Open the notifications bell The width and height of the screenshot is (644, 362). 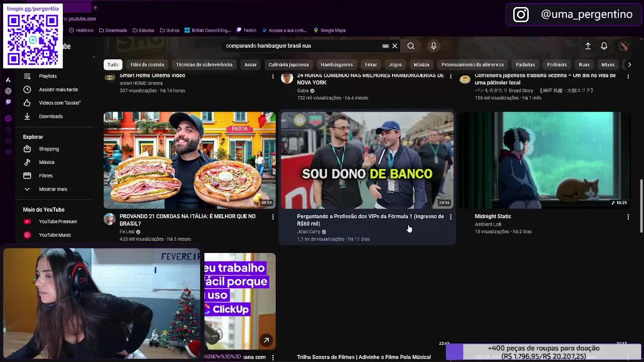604,46
